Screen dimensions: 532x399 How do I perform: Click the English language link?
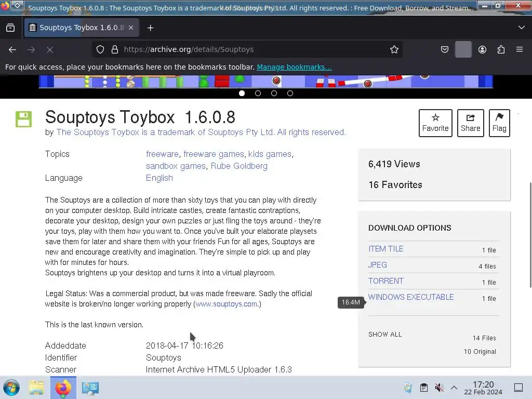[x=159, y=178]
